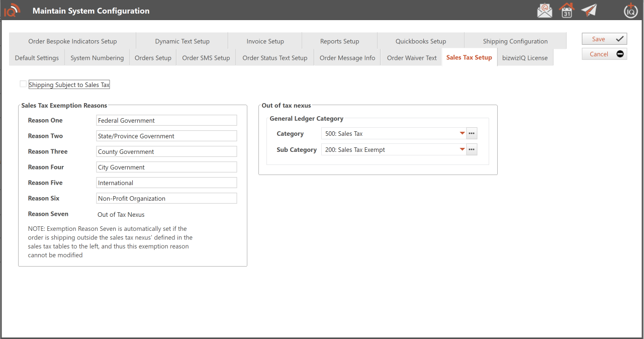644x339 pixels.
Task: Click the IQ plus icon top right
Action: coord(630,11)
